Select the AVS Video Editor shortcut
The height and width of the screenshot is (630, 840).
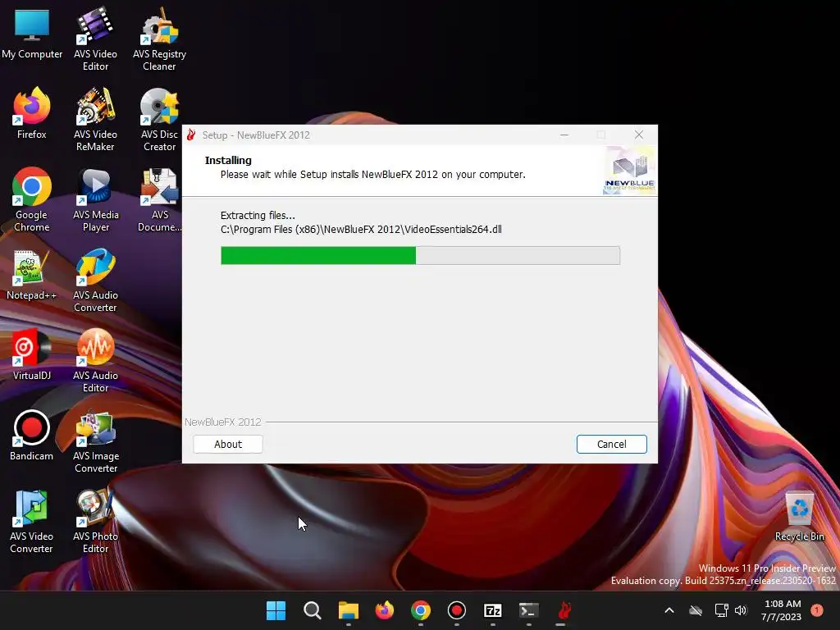(x=95, y=39)
